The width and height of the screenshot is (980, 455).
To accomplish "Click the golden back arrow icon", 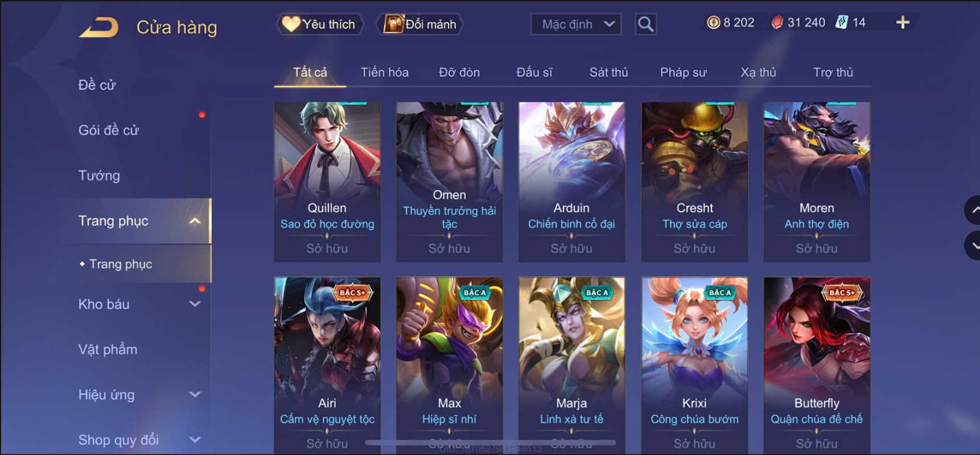I will click(99, 27).
